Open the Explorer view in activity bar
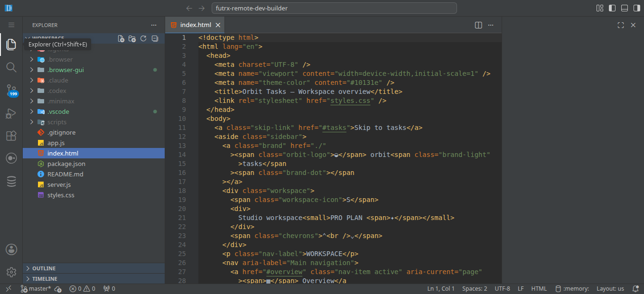The width and height of the screenshot is (644, 294). [11, 45]
